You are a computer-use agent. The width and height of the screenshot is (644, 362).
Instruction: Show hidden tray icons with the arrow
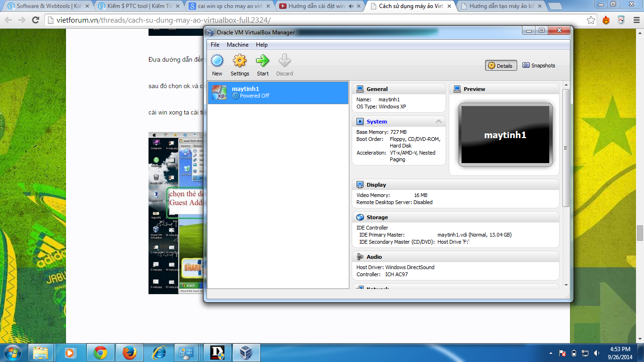[x=551, y=353]
